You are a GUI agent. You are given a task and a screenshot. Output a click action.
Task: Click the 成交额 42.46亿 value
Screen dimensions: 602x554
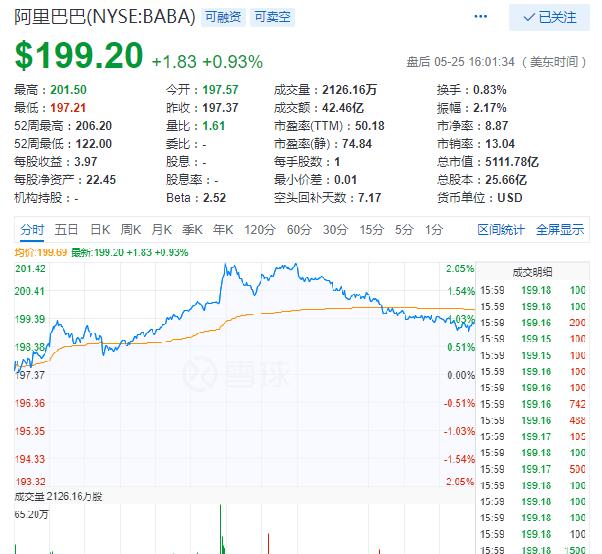[x=343, y=108]
